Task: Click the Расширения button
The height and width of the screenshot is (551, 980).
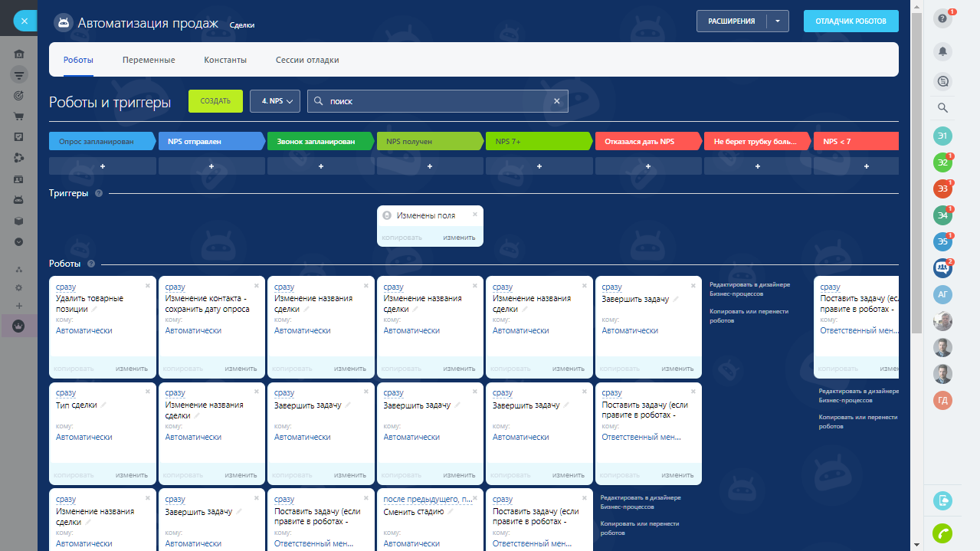Action: (731, 21)
